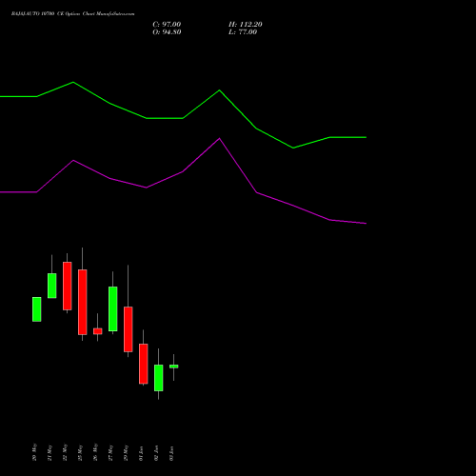This screenshot has height=476, width=476.
Task: Click the high value H: 112.20
Action: [246, 25]
